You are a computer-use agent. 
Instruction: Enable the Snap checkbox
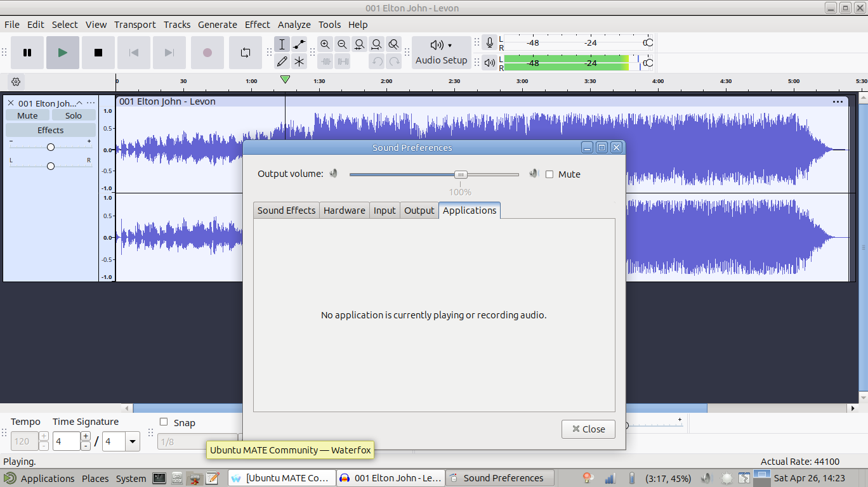tap(164, 422)
